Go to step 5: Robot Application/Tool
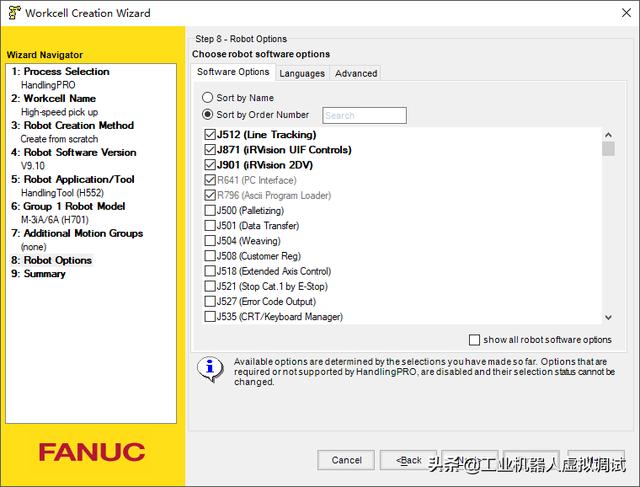This screenshot has height=487, width=640. (x=73, y=179)
